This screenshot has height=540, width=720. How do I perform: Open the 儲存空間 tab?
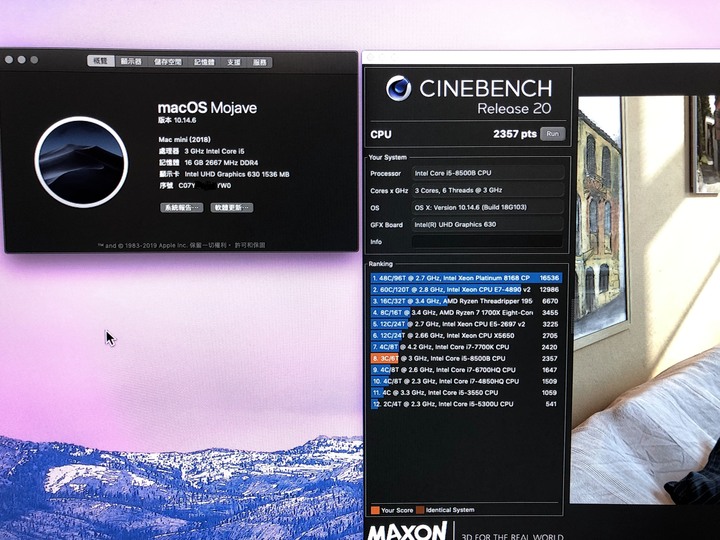[168, 62]
